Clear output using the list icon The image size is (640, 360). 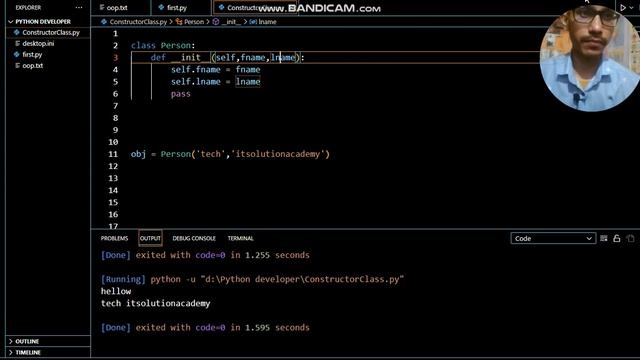(x=604, y=238)
